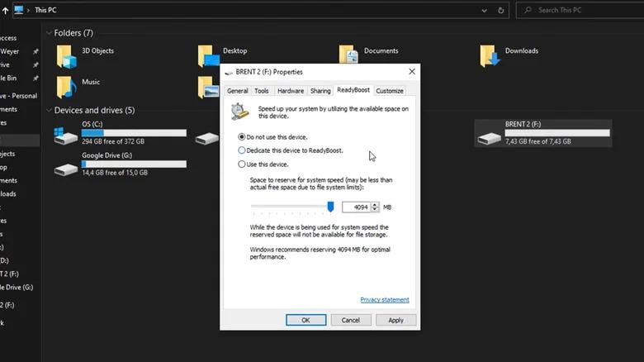The height and width of the screenshot is (362, 644).
Task: Select the Google Drive (G:) drive icon
Action: pyautogui.click(x=65, y=168)
